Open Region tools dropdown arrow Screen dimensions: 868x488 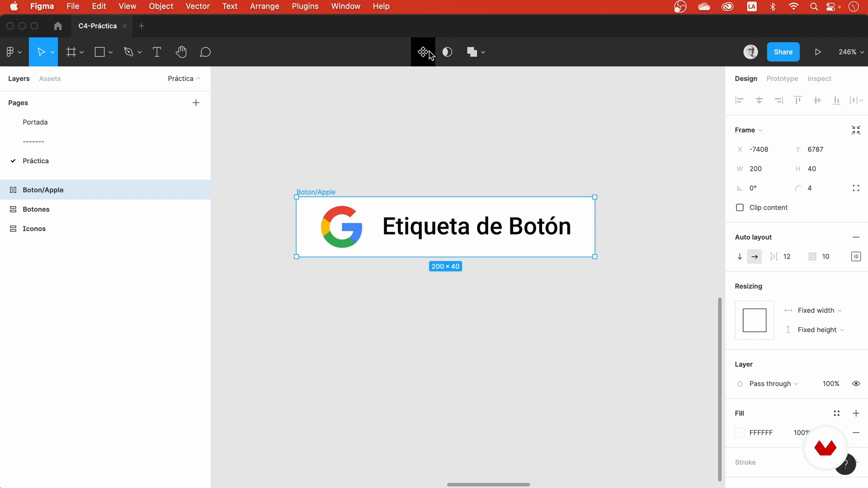click(82, 52)
